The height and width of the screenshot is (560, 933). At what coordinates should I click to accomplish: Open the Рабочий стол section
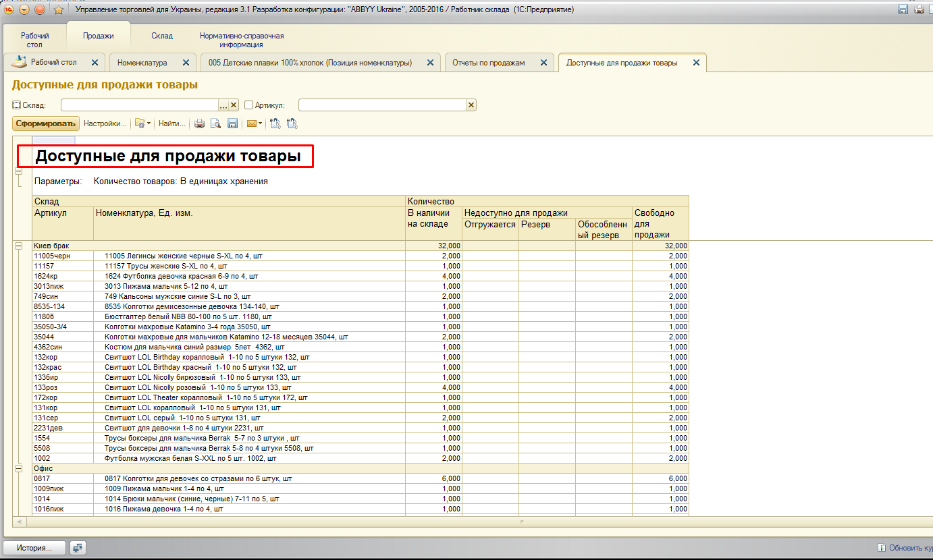[34, 40]
